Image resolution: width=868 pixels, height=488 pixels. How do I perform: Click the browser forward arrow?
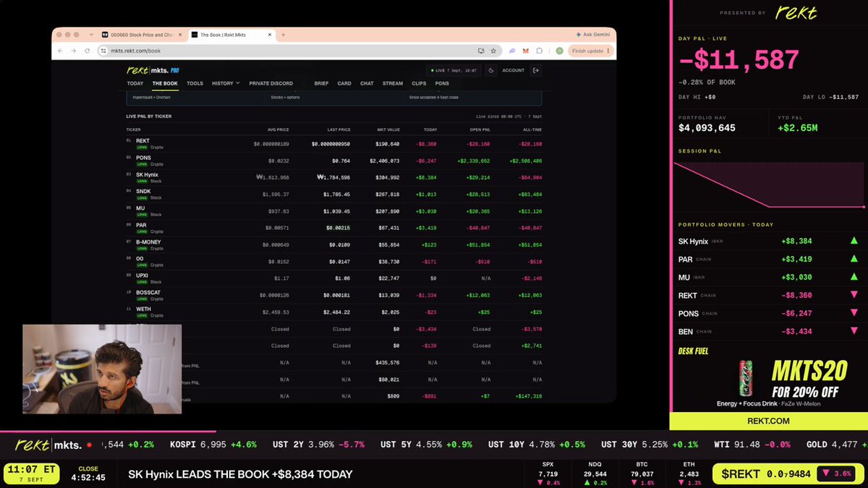pyautogui.click(x=74, y=51)
